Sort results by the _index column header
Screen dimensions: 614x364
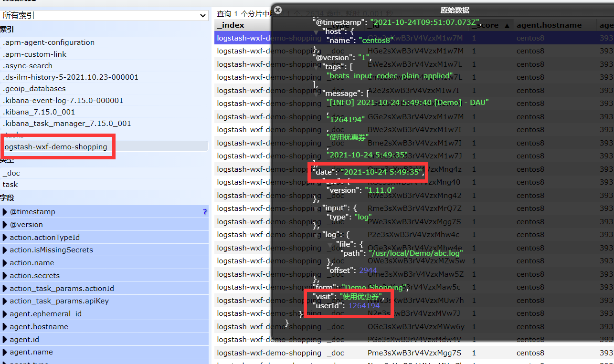click(x=243, y=25)
